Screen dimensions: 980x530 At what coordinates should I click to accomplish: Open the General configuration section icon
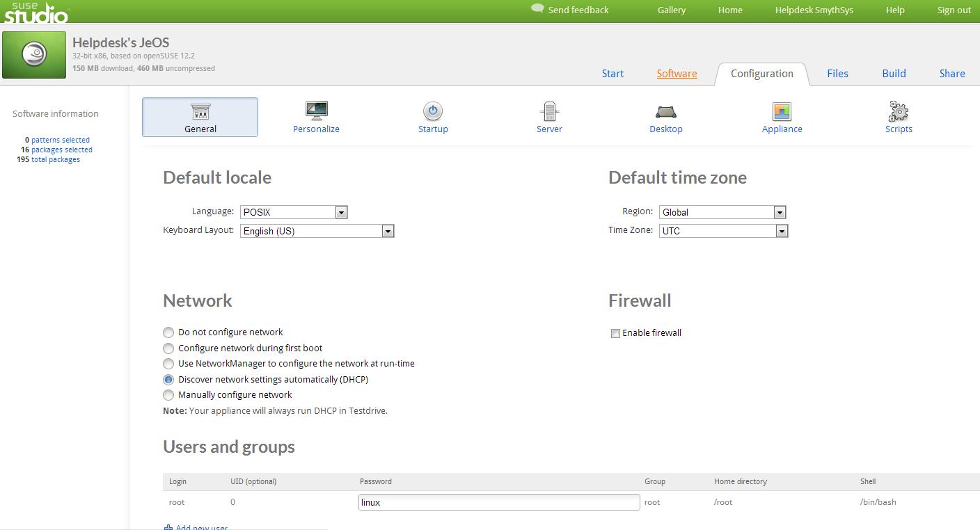(x=200, y=112)
